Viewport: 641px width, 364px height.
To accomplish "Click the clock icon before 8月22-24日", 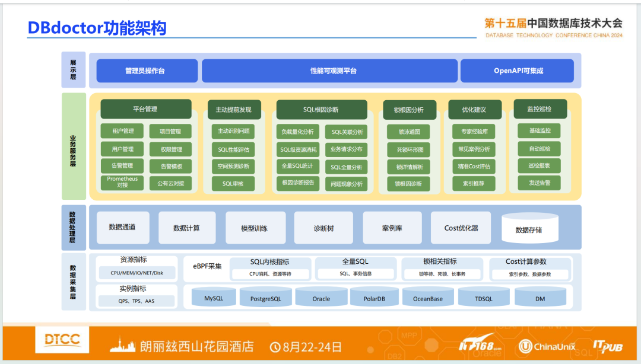I will pos(275,347).
